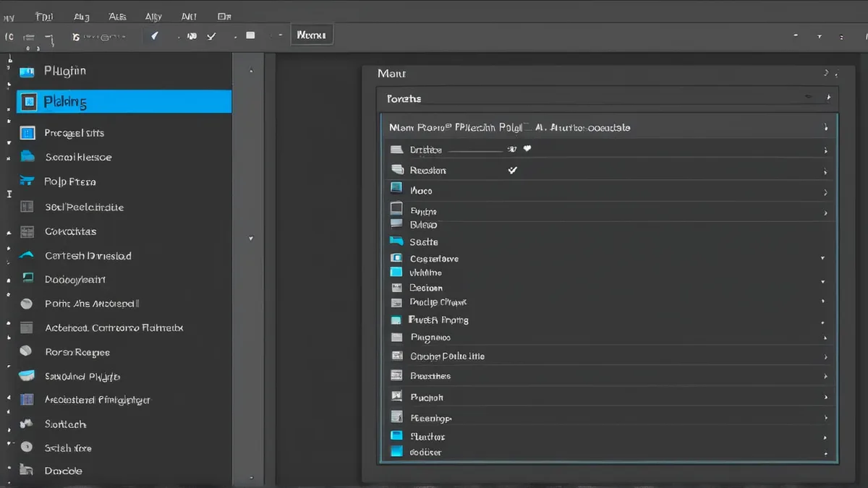The height and width of the screenshot is (488, 868).
Task: Click the blue square icon beside 'Prraegel sitts'
Action: pyautogui.click(x=27, y=133)
